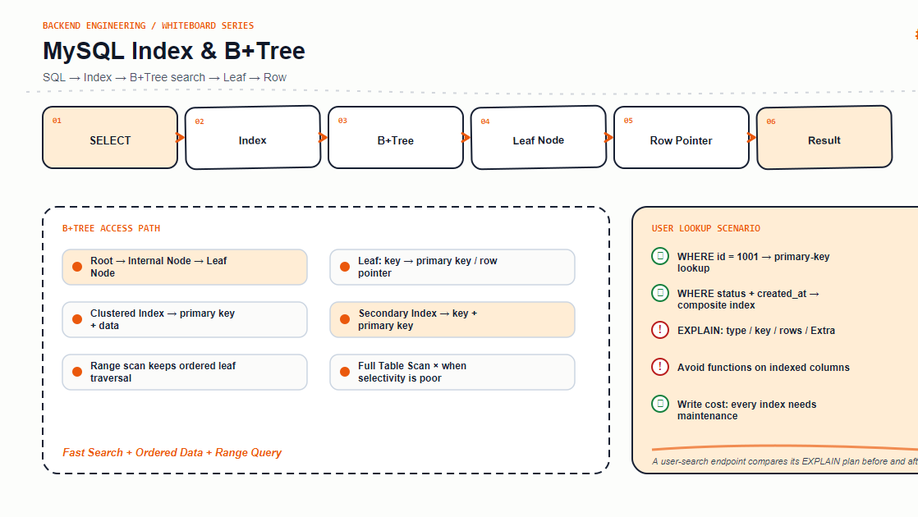The image size is (918, 517).
Task: Click orange bullet beside 'Clustered Index'
Action: pyautogui.click(x=77, y=320)
